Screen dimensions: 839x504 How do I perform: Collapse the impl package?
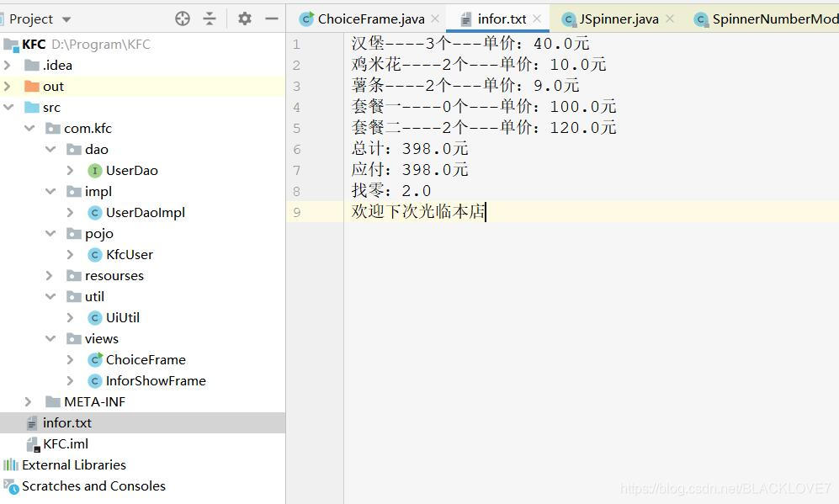pyautogui.click(x=50, y=191)
